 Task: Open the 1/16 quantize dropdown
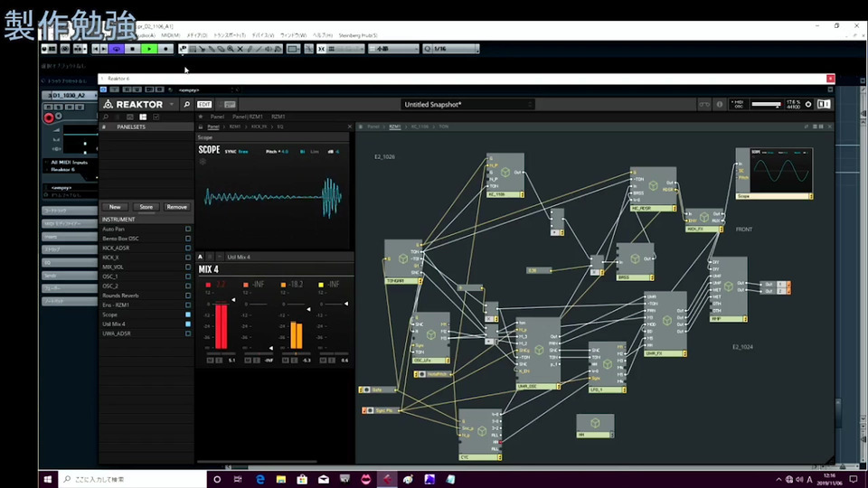click(450, 49)
